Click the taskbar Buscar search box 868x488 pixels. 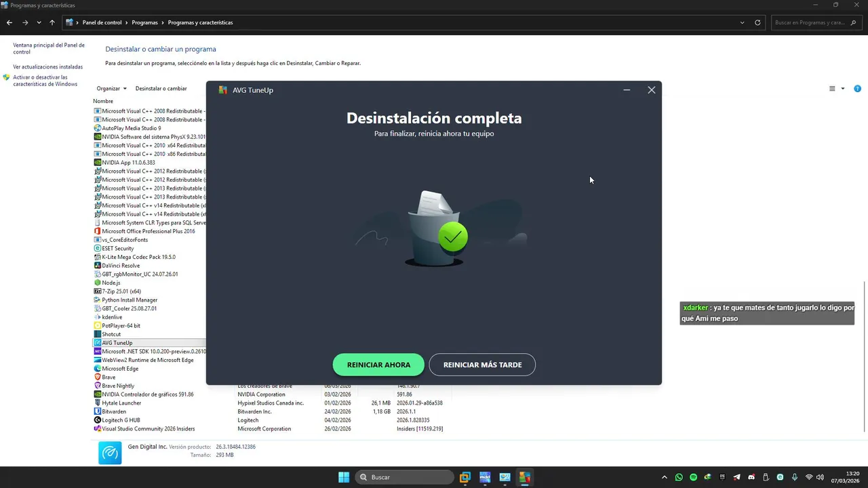pyautogui.click(x=405, y=477)
